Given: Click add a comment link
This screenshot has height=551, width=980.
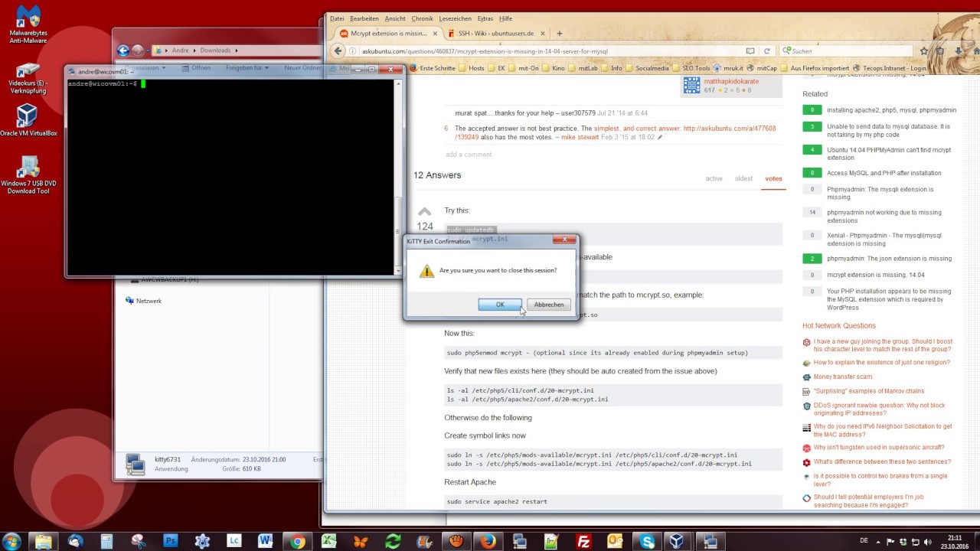Looking at the screenshot, I should 469,155.
